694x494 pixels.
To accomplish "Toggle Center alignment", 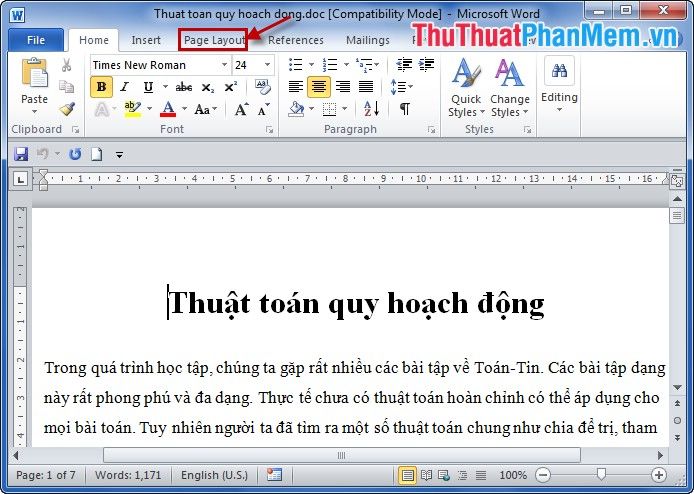I will point(319,87).
